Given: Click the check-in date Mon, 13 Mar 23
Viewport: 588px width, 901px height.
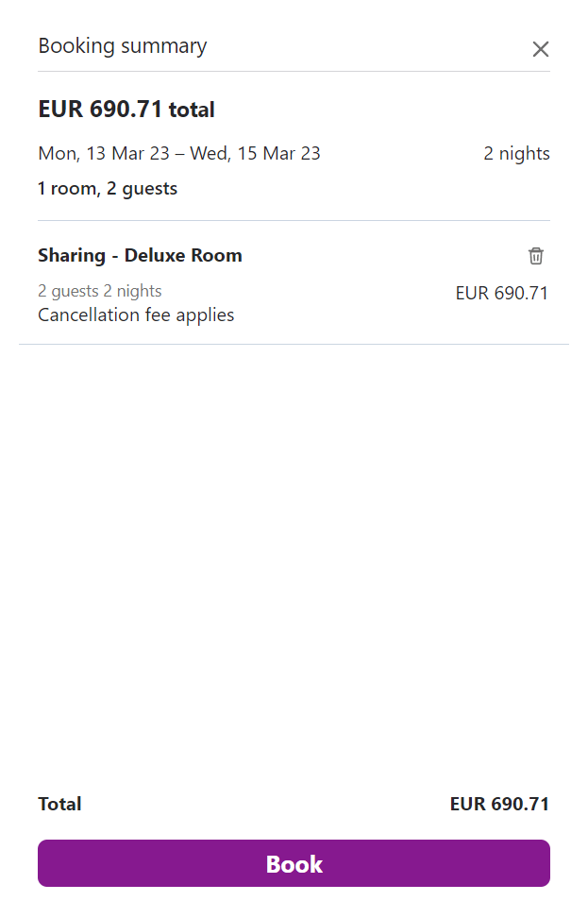Looking at the screenshot, I should click(x=104, y=153).
